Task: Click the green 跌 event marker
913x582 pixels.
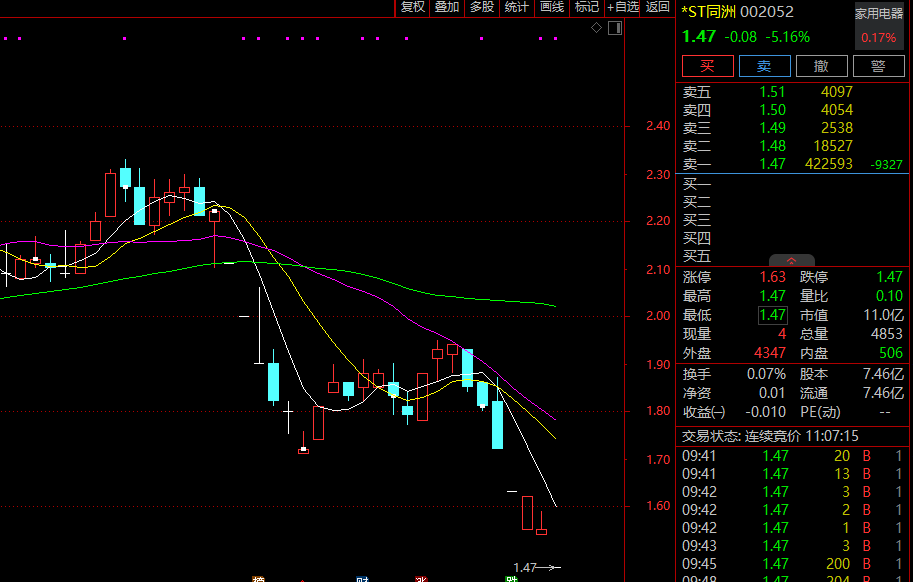Action: click(x=511, y=579)
